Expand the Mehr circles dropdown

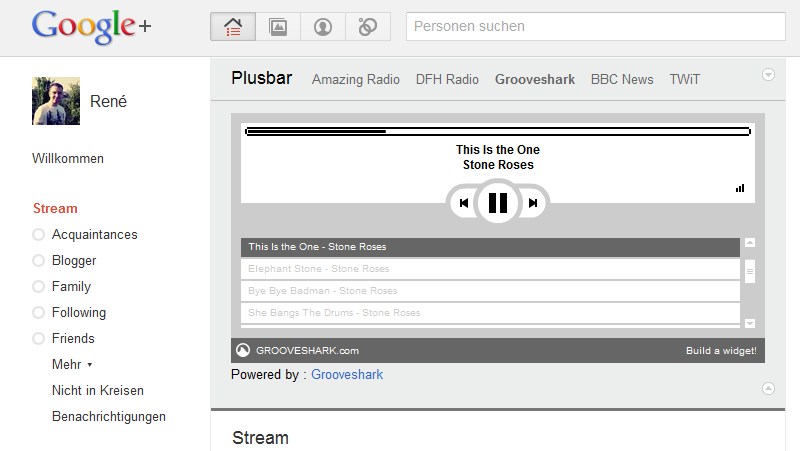(72, 364)
